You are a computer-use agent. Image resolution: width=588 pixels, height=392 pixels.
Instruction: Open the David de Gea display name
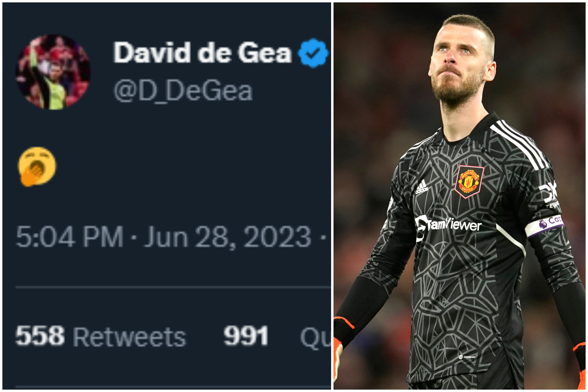point(202,53)
